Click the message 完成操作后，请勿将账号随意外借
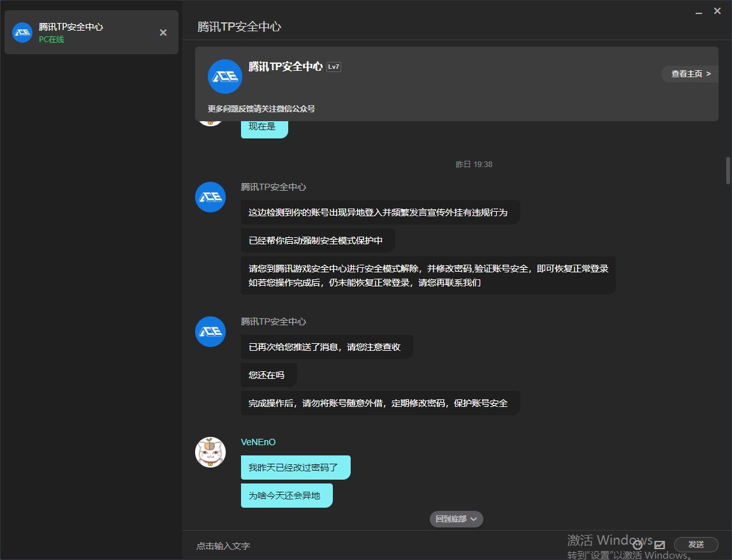 click(x=381, y=403)
